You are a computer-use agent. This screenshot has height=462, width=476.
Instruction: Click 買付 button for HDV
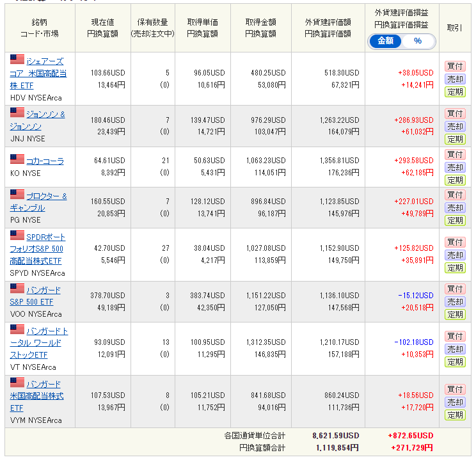(455, 66)
